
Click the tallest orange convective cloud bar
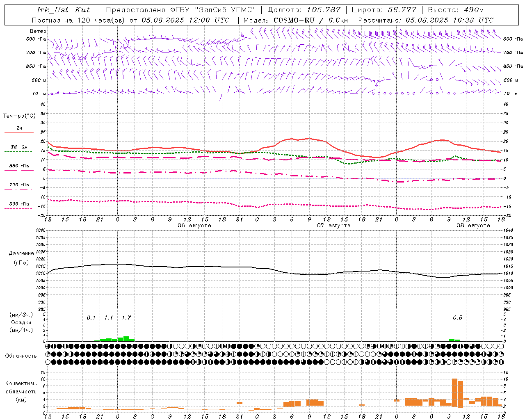pos(454,393)
